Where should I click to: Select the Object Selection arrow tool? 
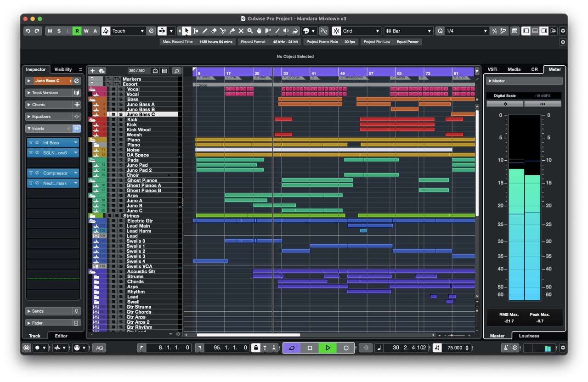(187, 31)
